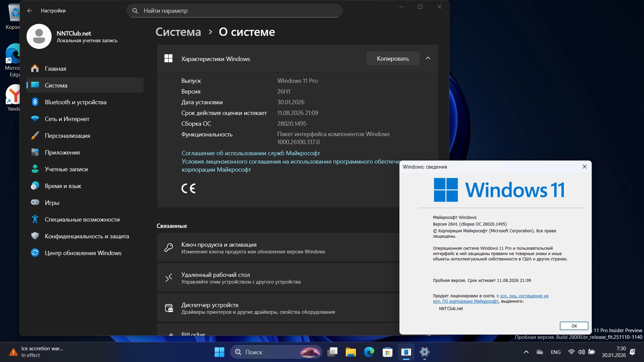Click OK in Windows сведения dialog
Viewport: 644px width, 362px height.
point(574,326)
